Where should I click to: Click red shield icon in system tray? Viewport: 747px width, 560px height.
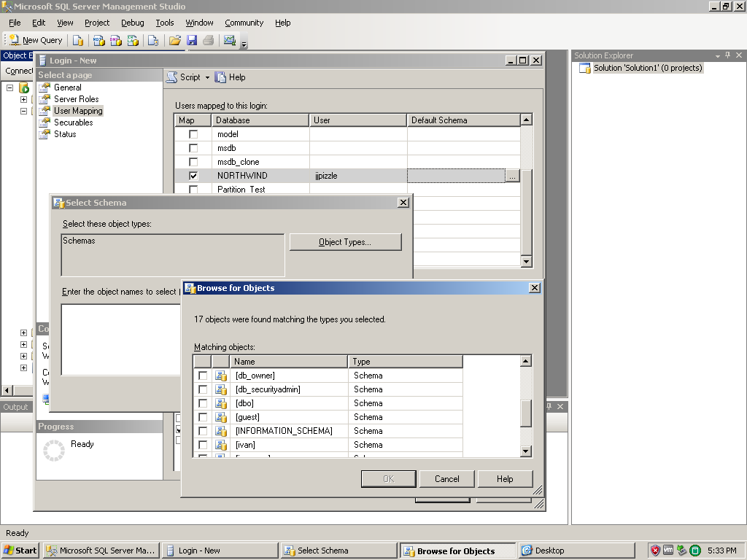(656, 551)
